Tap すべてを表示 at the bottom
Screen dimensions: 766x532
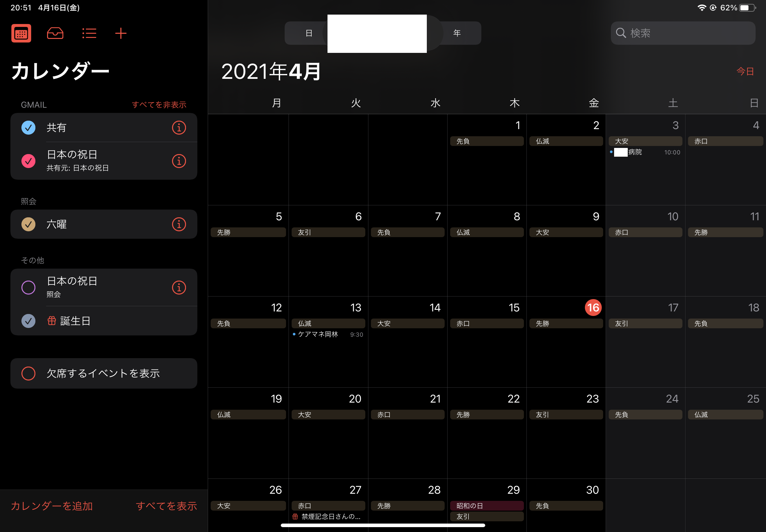point(166,506)
